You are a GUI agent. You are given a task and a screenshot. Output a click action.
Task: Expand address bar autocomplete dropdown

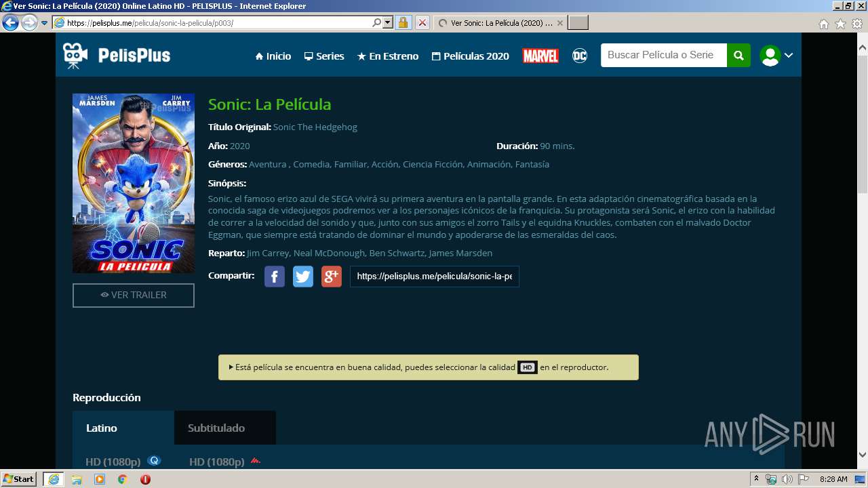[x=388, y=22]
